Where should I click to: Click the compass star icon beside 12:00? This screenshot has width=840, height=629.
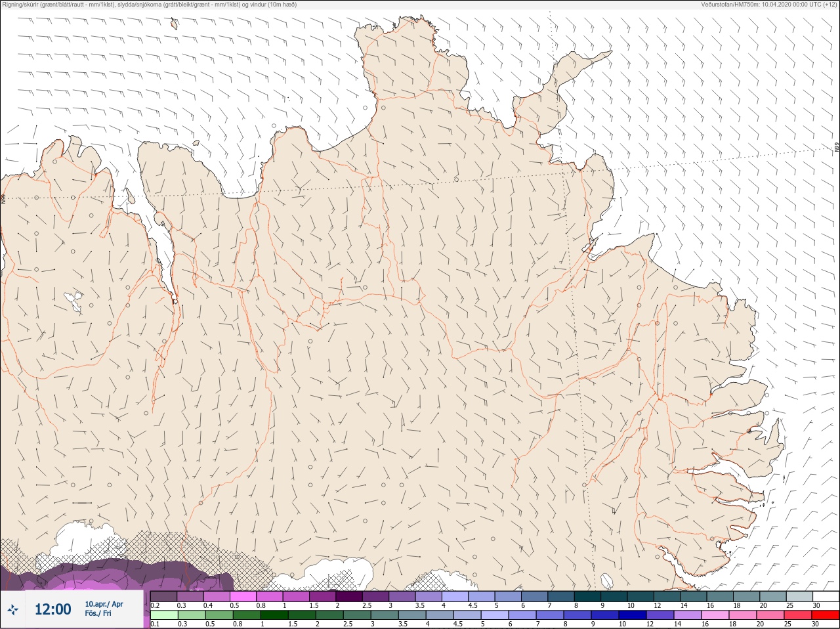pos(12,609)
